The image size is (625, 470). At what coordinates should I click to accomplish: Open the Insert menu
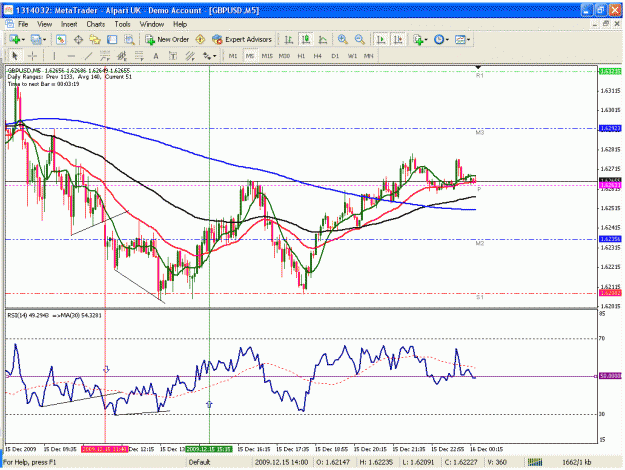69,24
